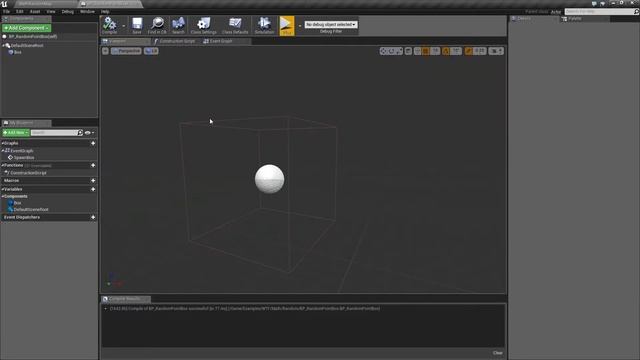Open the debug object selection dropdown

tap(331, 24)
